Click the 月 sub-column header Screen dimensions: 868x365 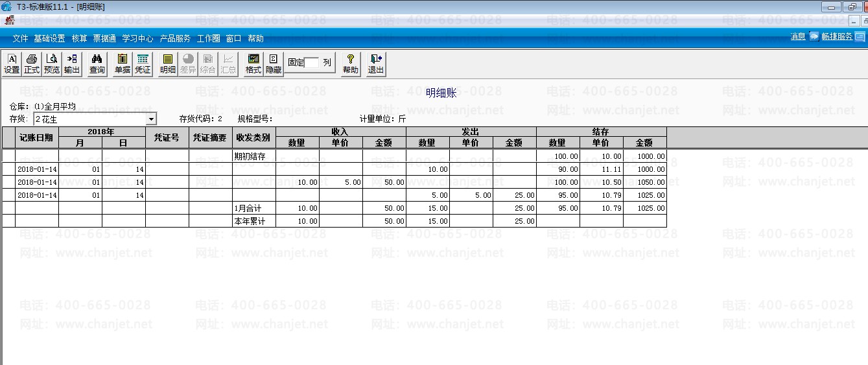(x=80, y=143)
